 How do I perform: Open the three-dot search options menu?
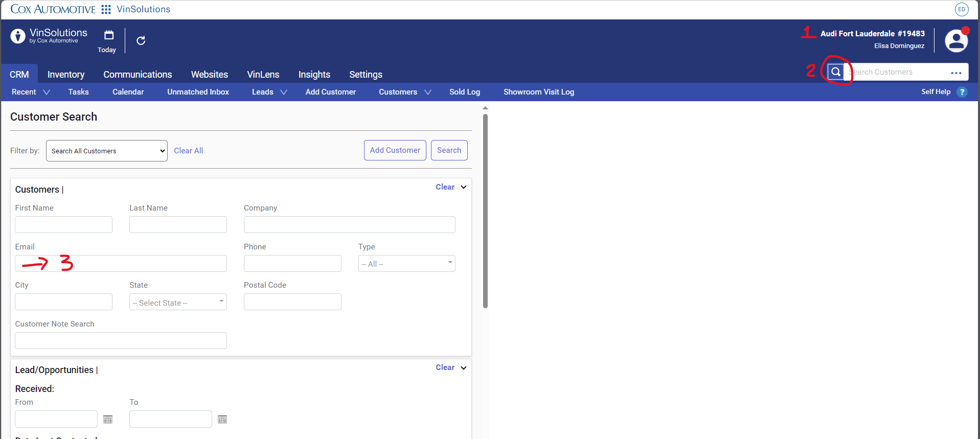click(956, 73)
